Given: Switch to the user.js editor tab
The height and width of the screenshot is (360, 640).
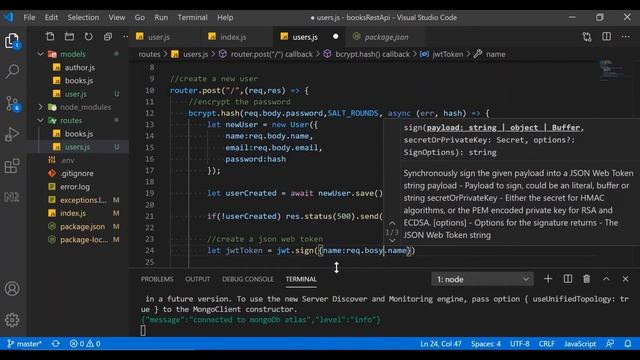Looking at the screenshot, I should point(164,37).
